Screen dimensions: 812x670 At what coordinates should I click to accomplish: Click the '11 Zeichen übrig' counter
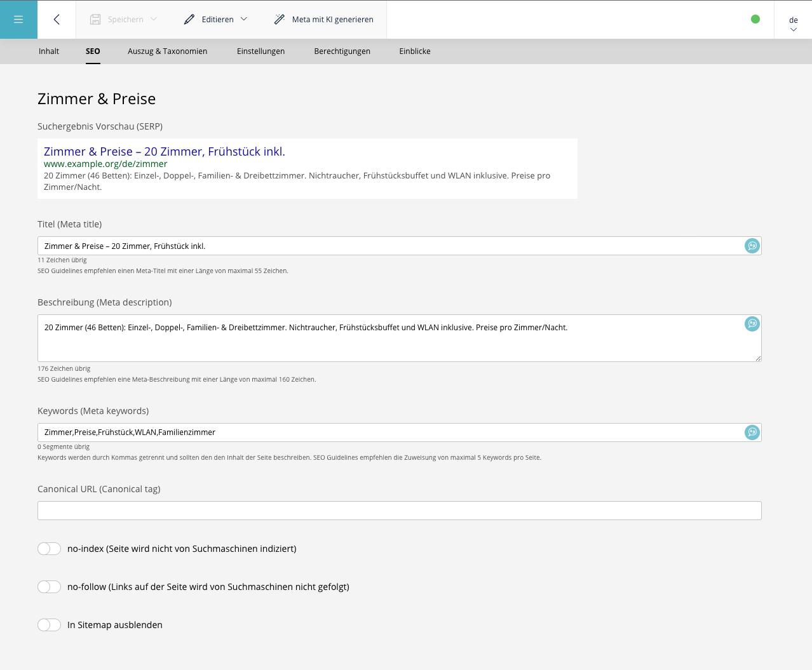(62, 260)
